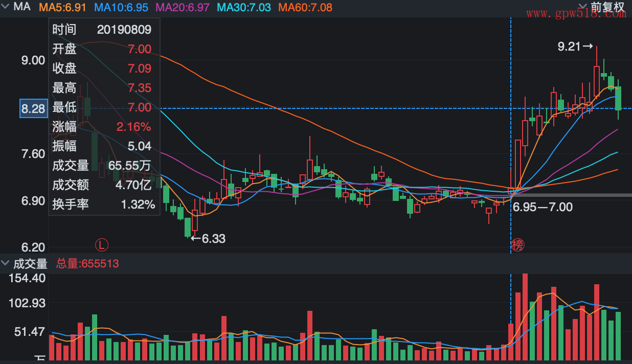This screenshot has height=364, width=632.
Task: Click the 总量:655513 total volume label
Action: [x=87, y=264]
